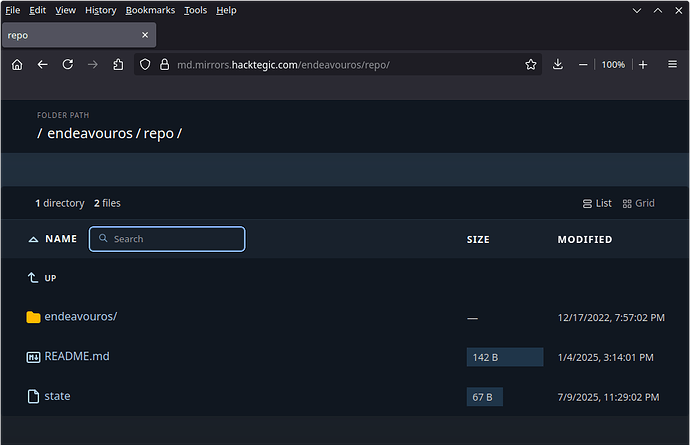This screenshot has width=690, height=445.
Task: Open the hamburger application menu
Action: [x=672, y=64]
